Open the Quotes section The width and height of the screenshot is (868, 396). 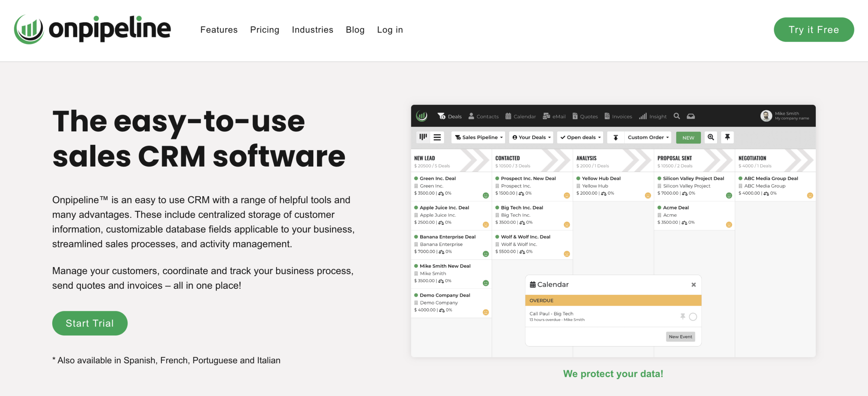(585, 116)
